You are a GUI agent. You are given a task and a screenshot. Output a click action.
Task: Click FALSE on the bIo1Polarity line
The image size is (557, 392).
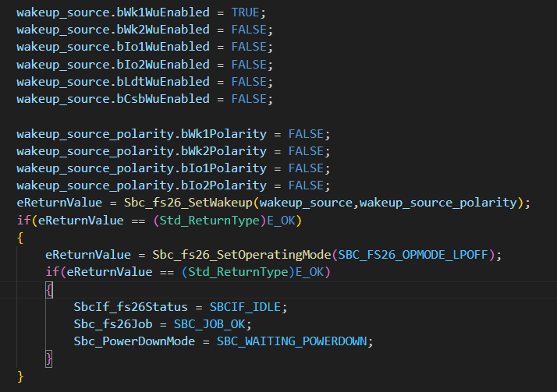(306, 168)
